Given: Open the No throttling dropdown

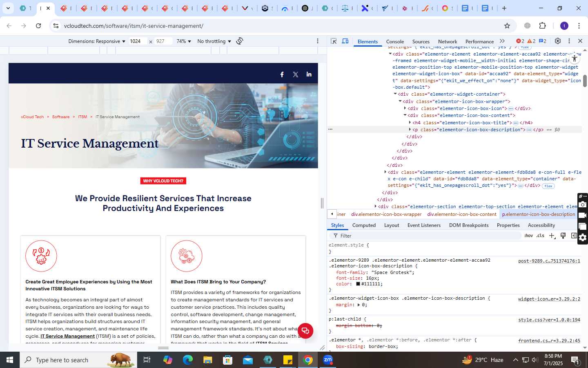Looking at the screenshot, I should coord(214,41).
